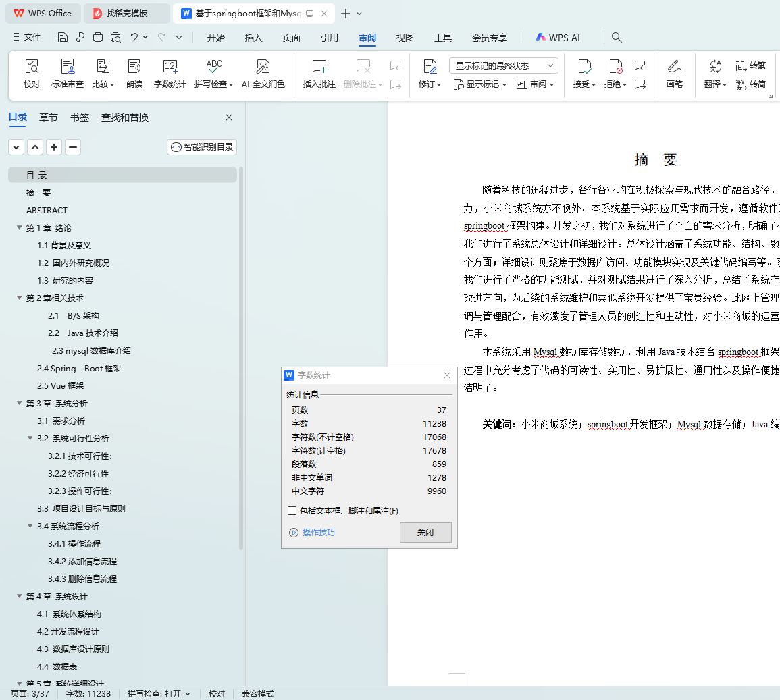Click the 字数: 11238 status bar entry

tap(88, 693)
